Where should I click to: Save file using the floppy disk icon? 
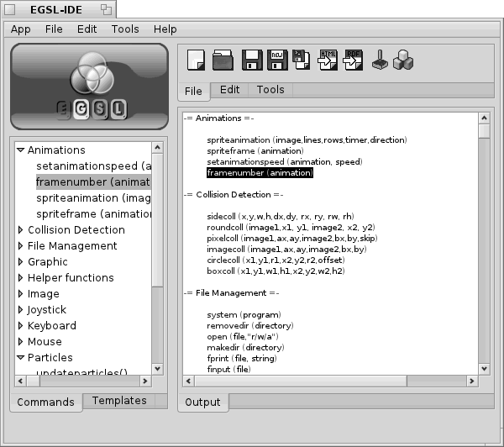250,60
